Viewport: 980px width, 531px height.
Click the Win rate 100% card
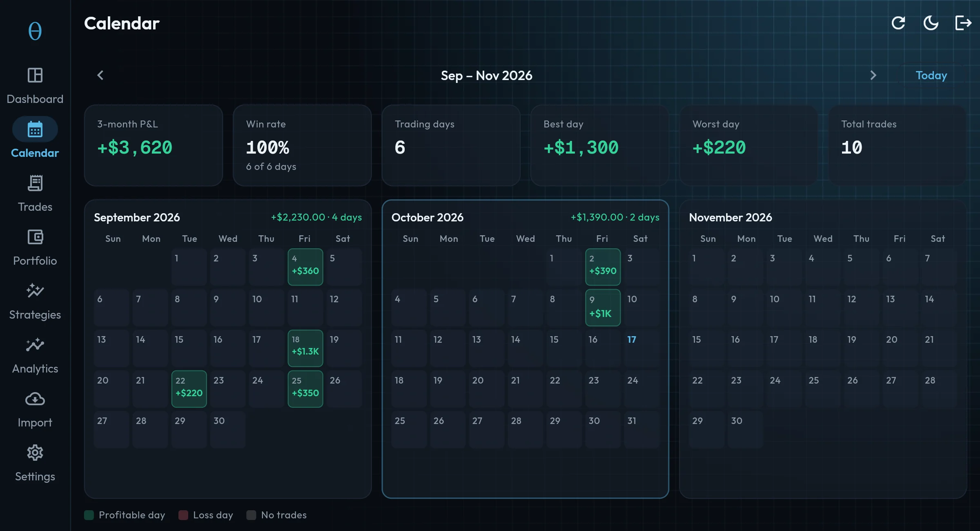[x=302, y=145]
